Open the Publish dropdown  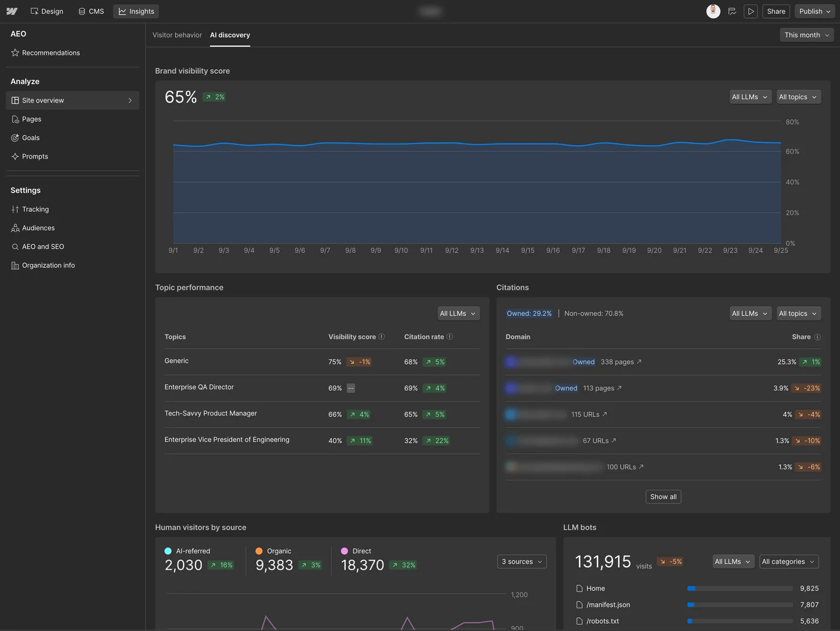815,11
